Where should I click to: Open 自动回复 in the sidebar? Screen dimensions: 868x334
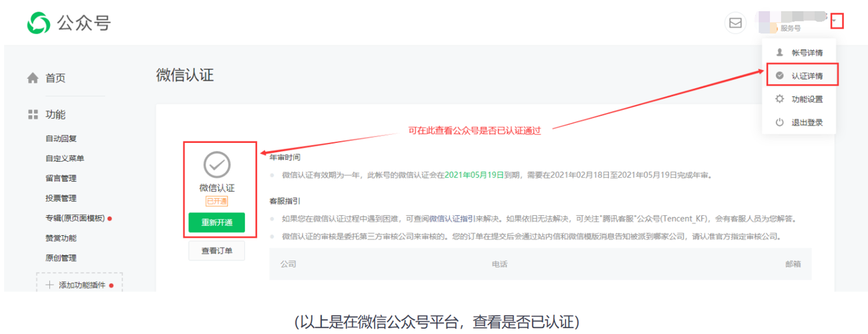[x=61, y=138]
